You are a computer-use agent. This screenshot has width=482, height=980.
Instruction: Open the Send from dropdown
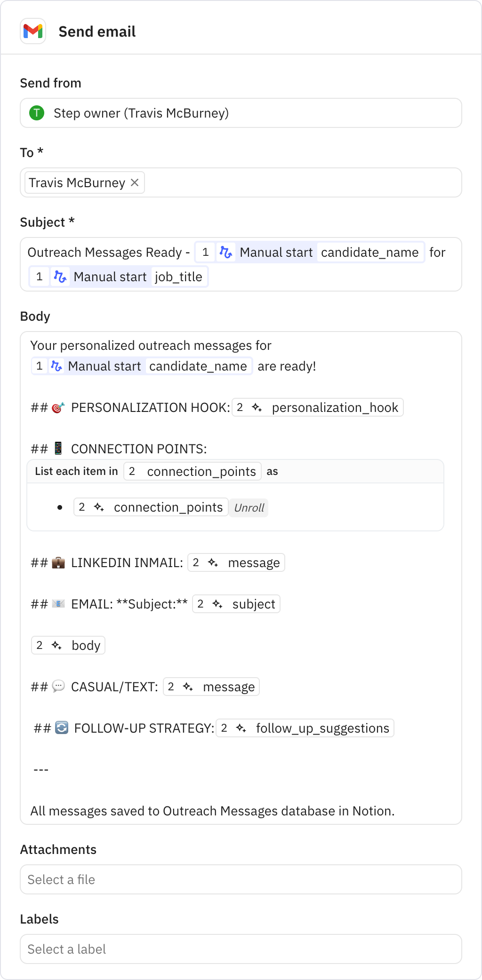pos(241,113)
